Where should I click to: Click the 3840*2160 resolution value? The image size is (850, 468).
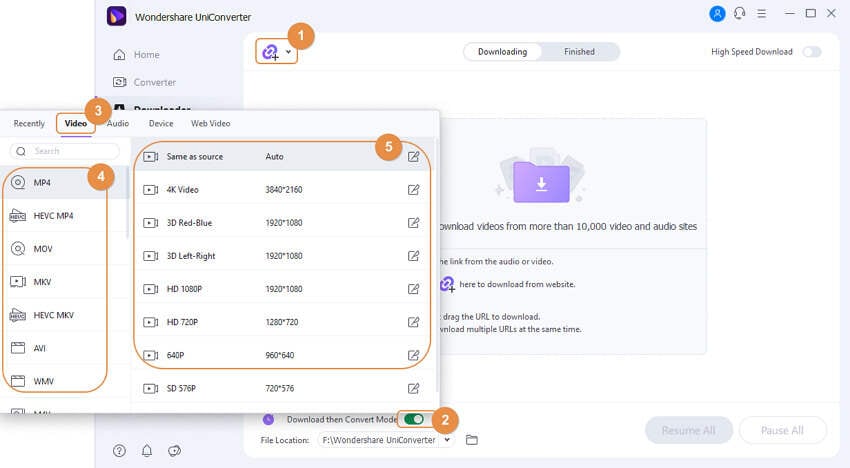pyautogui.click(x=284, y=190)
